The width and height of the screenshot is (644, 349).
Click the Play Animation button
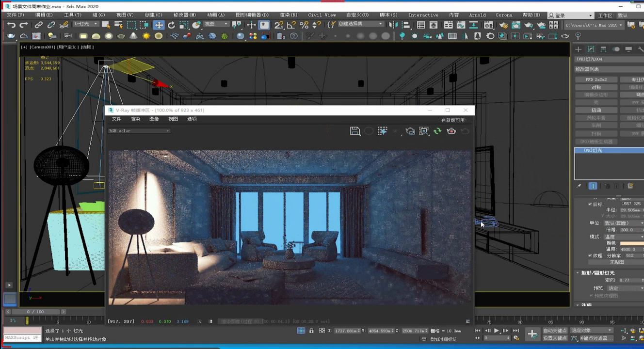pyautogui.click(x=497, y=331)
